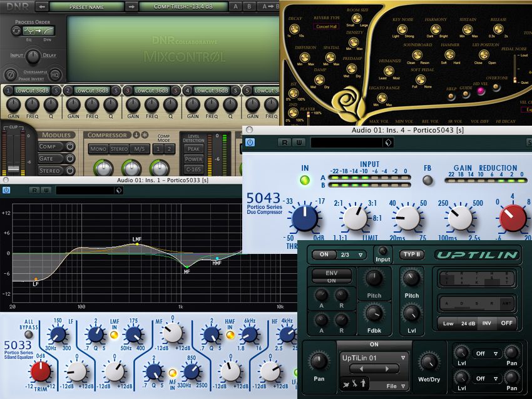The image size is (532, 399).
Task: Enable ALL BYPASS on the 5033 equalizer
Action: (x=28, y=335)
